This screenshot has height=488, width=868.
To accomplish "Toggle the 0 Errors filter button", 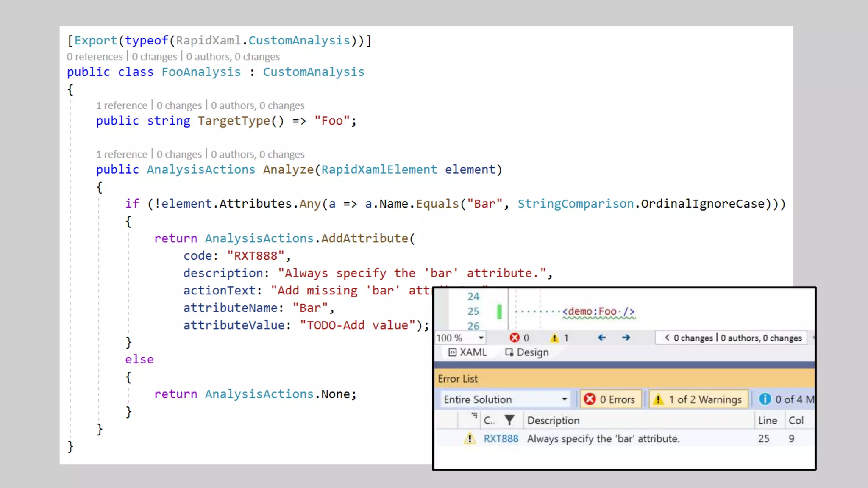I will (609, 399).
